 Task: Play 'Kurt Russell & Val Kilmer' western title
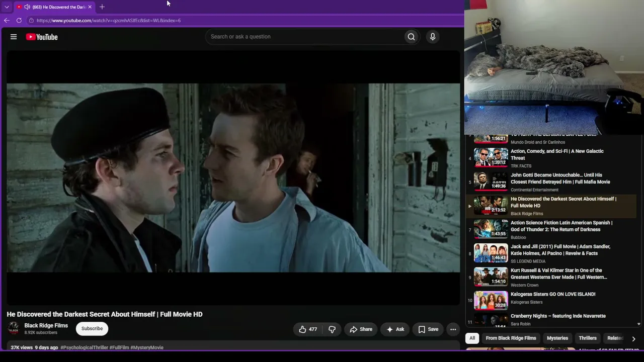coord(559,274)
